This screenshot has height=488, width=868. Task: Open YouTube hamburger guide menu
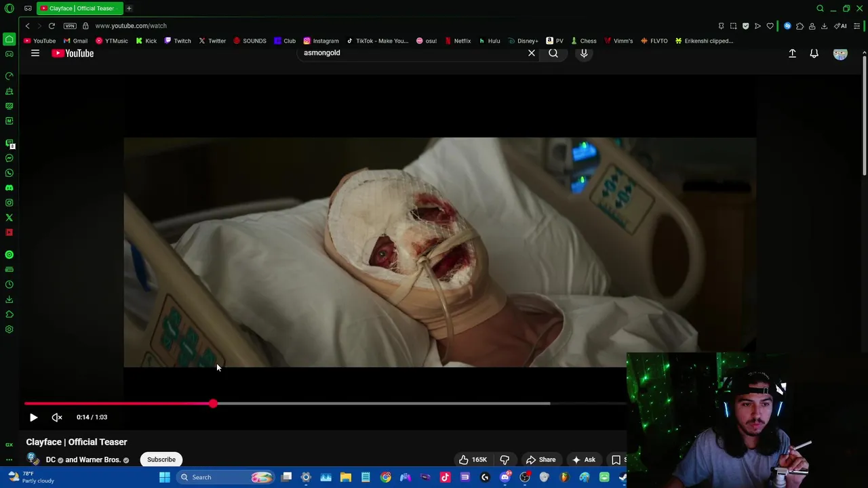(35, 53)
